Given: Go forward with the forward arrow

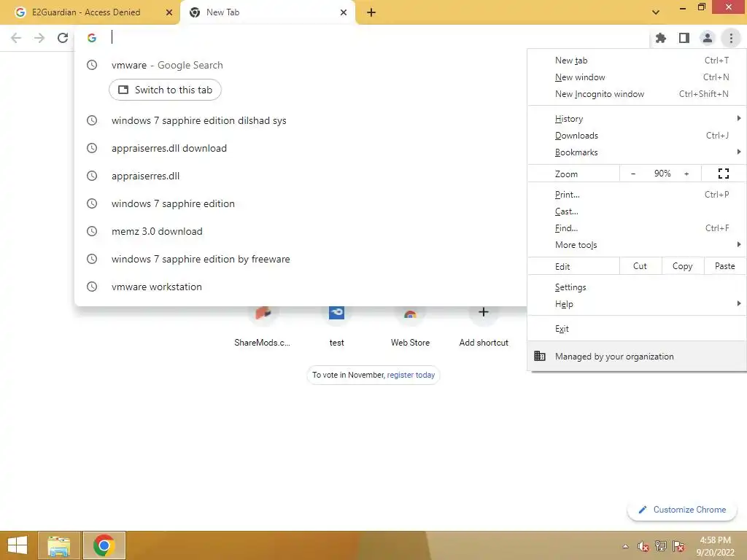Looking at the screenshot, I should [x=39, y=38].
